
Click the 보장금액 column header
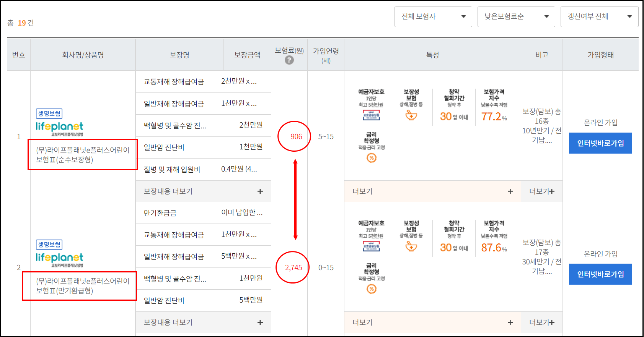coord(247,55)
